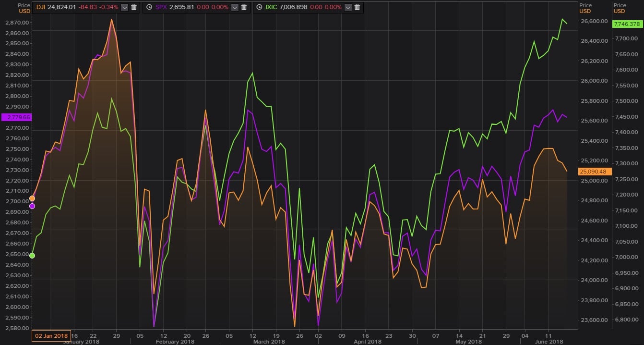
Task: Click the June 2018 axis label
Action: pyautogui.click(x=550, y=342)
